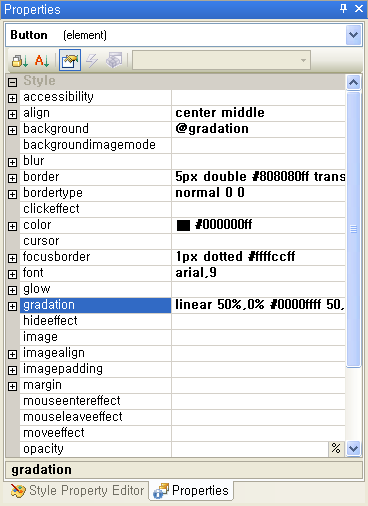Viewport: 368px width, 506px height.
Task: Select the hideeffect property row
Action: click(183, 321)
